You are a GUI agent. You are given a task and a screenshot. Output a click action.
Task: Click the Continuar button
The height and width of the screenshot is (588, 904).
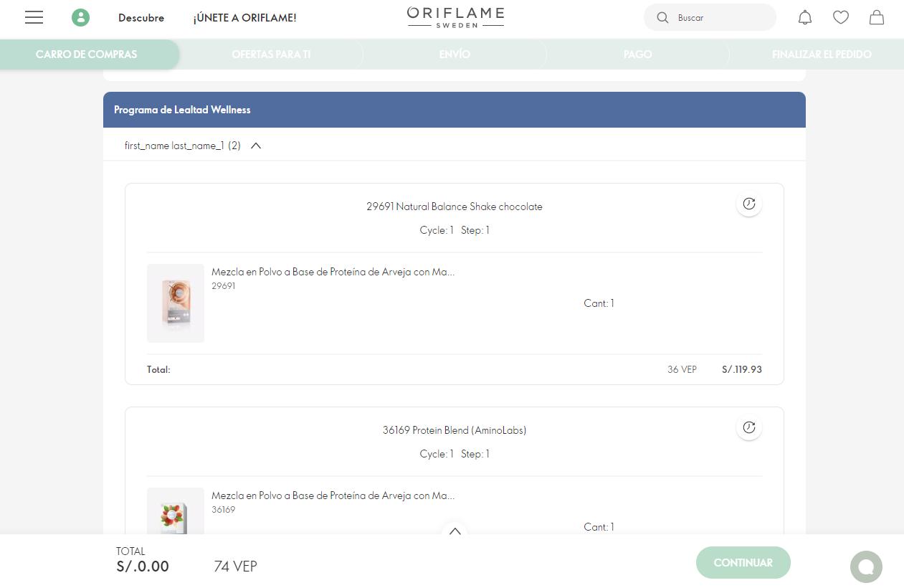coord(743,563)
